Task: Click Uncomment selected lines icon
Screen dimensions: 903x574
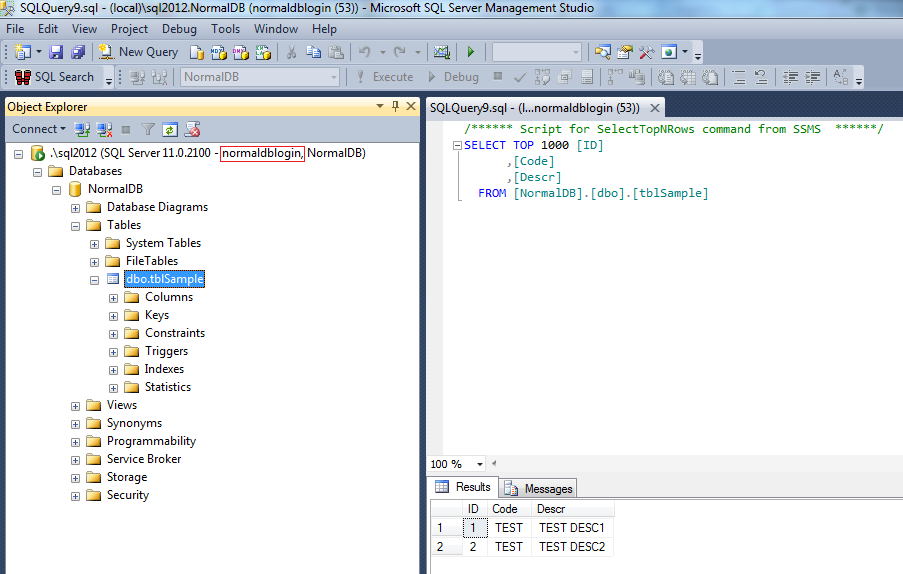Action: pos(761,77)
